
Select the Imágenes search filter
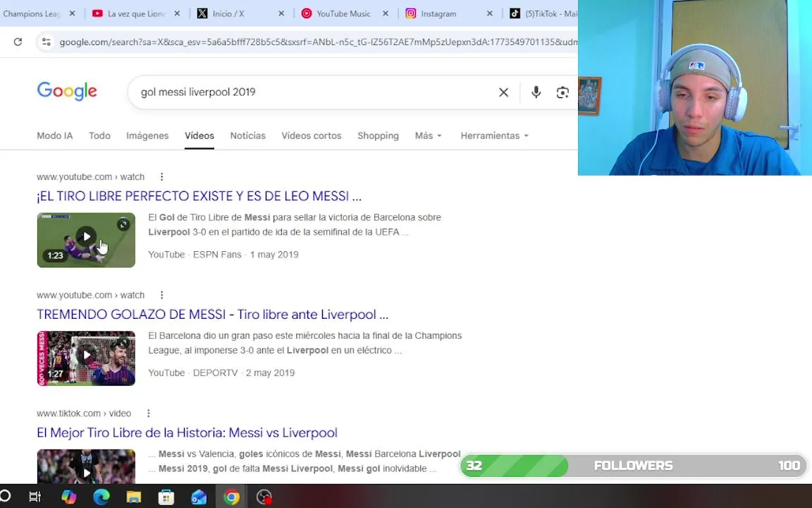(x=147, y=135)
